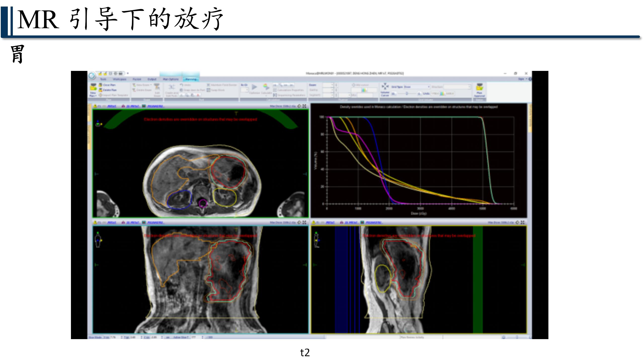
Task: Switch to the Output ribbon tab
Action: 152,79
